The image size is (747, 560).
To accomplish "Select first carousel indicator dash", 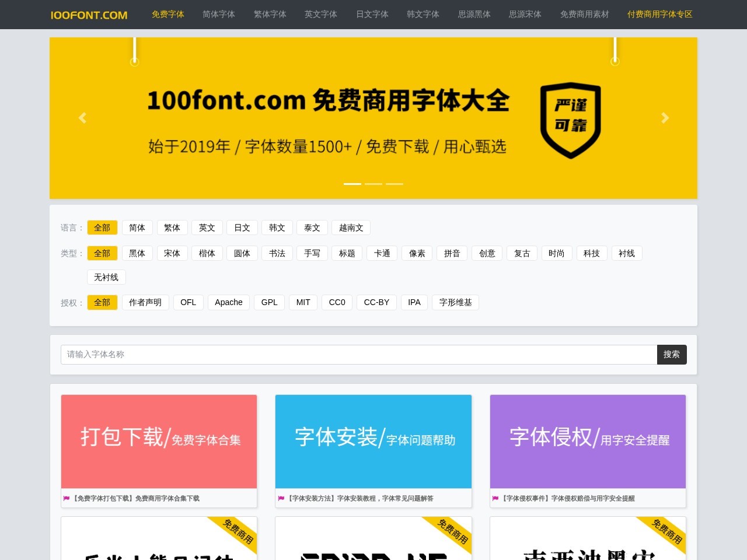I will click(x=352, y=184).
